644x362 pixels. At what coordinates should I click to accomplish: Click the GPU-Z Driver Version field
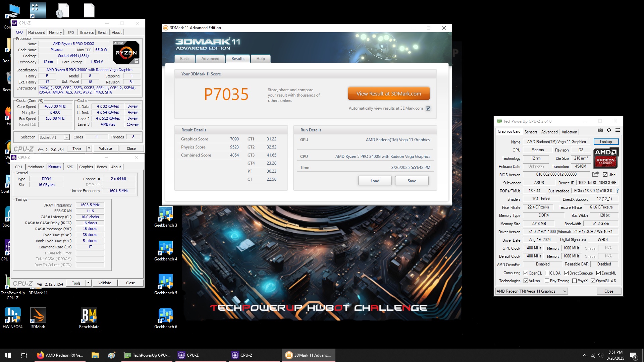pos(570,232)
